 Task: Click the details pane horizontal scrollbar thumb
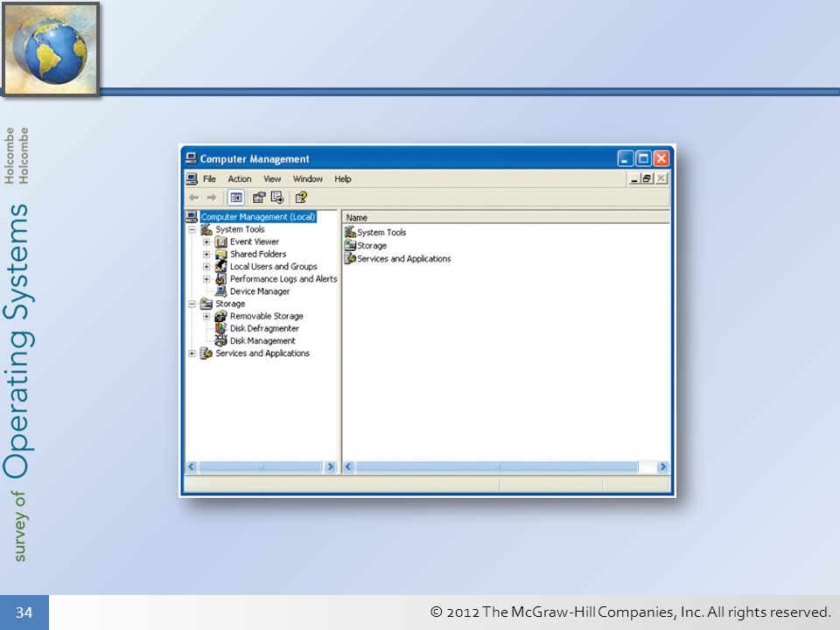coord(497,466)
